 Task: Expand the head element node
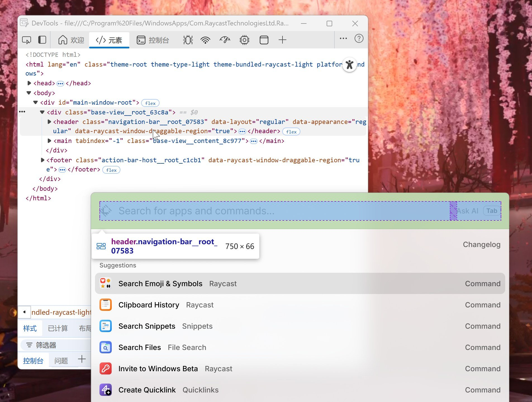(x=29, y=83)
